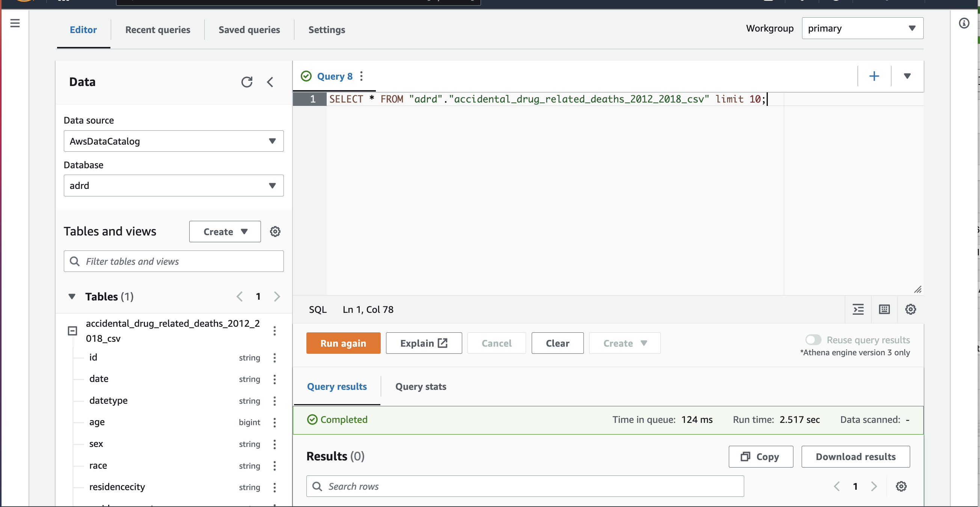Click the Completed status text
Viewport: 980px width, 507px height.
click(344, 419)
